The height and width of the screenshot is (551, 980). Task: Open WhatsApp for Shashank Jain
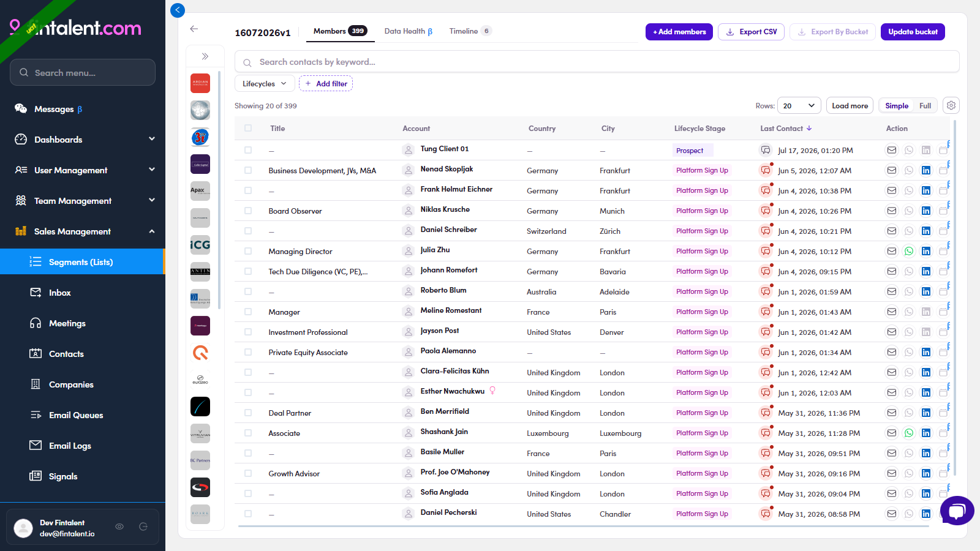tap(909, 433)
